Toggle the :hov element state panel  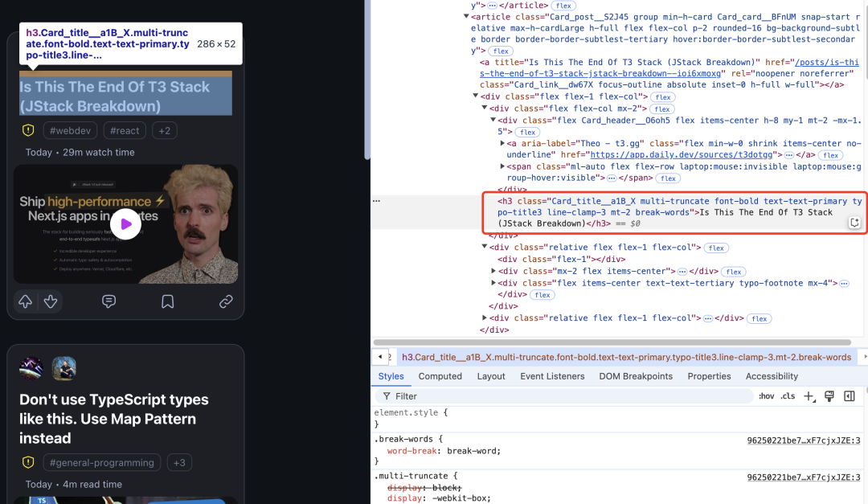[767, 396]
